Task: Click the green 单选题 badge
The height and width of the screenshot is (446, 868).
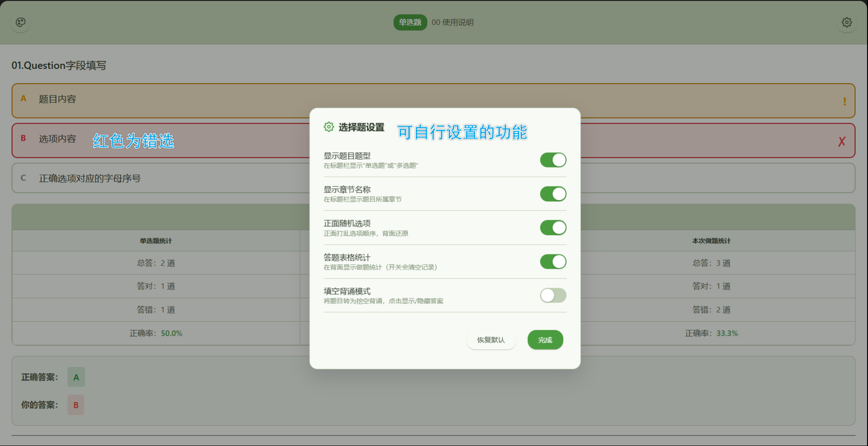Action: (x=410, y=22)
